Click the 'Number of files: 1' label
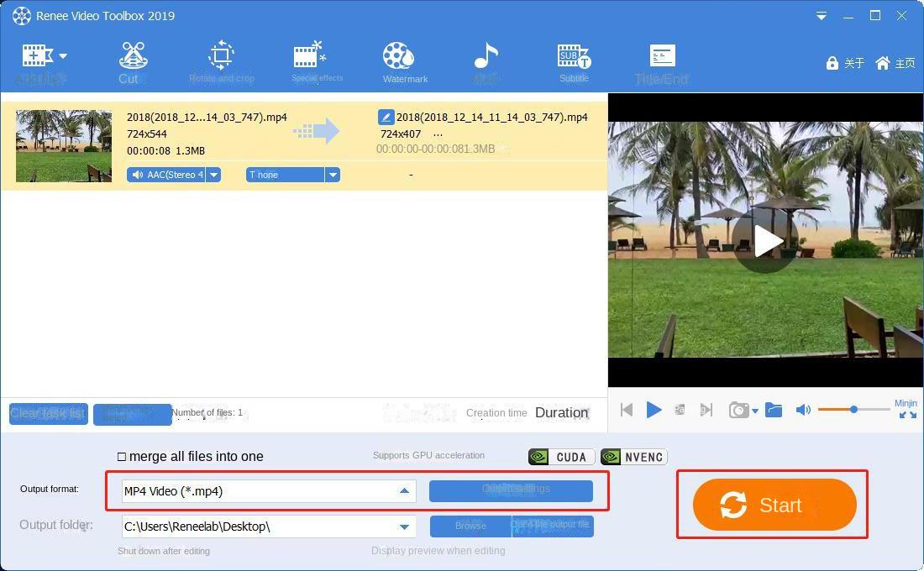The width and height of the screenshot is (924, 571). pyautogui.click(x=207, y=412)
